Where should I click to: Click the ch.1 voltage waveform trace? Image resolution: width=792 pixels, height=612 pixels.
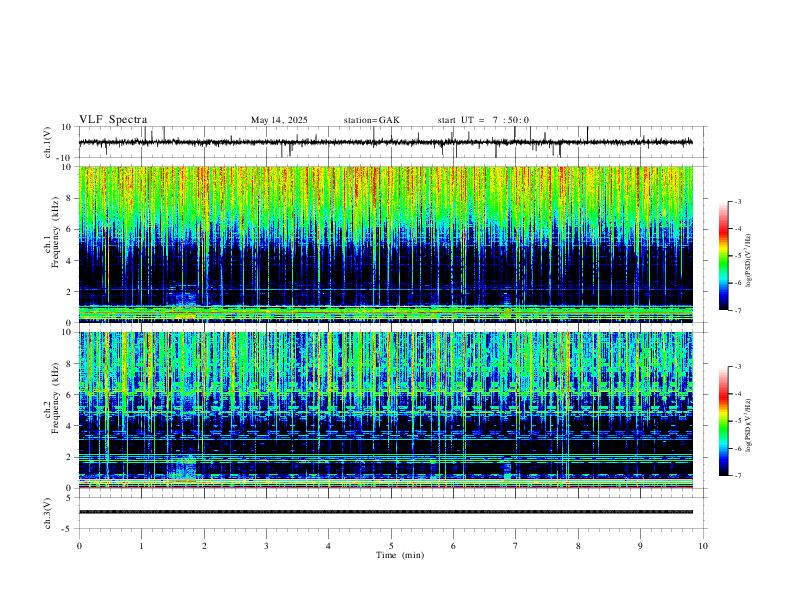[x=386, y=142]
